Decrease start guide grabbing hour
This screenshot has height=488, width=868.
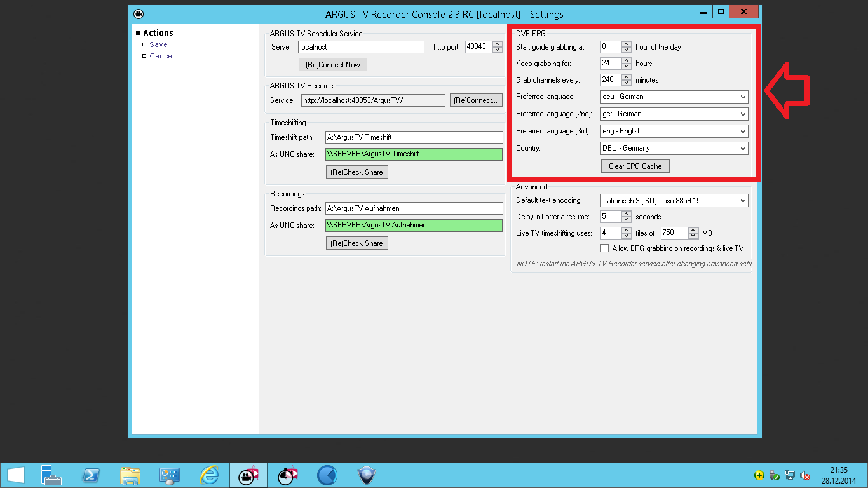click(627, 50)
